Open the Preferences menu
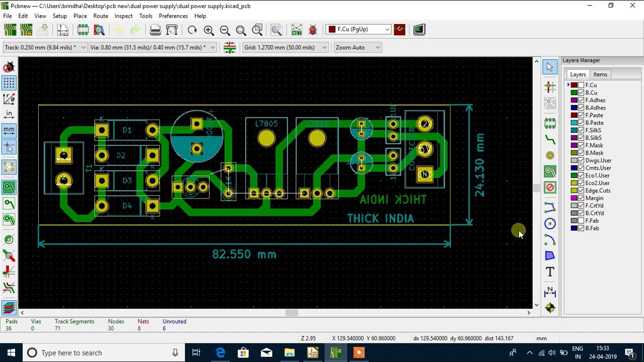Viewport: 644px width, 362px height. 173,16
